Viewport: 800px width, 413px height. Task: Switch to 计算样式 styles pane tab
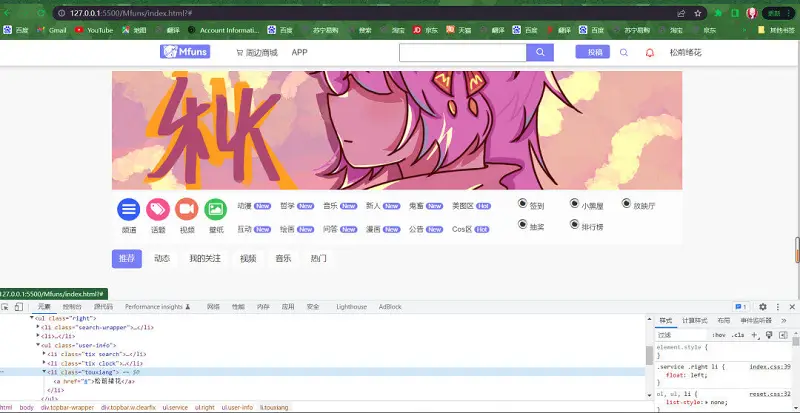[694, 321]
